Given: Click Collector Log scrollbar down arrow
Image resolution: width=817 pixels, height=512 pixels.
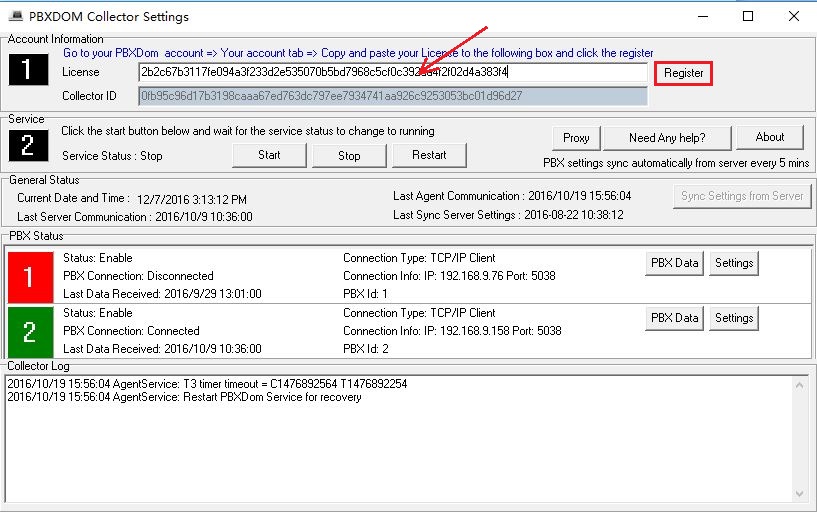Looking at the screenshot, I should [799, 493].
